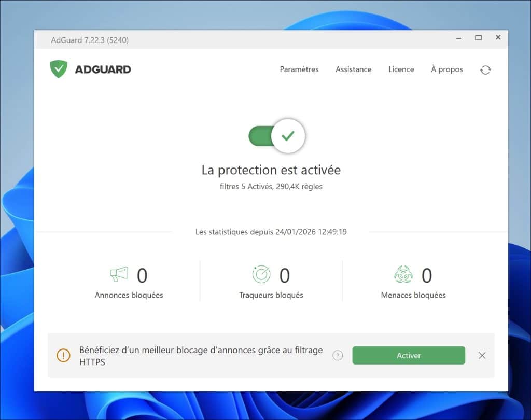Open the statistics since 24/01/2026 section
Screen dimensions: 531x420
point(271,232)
